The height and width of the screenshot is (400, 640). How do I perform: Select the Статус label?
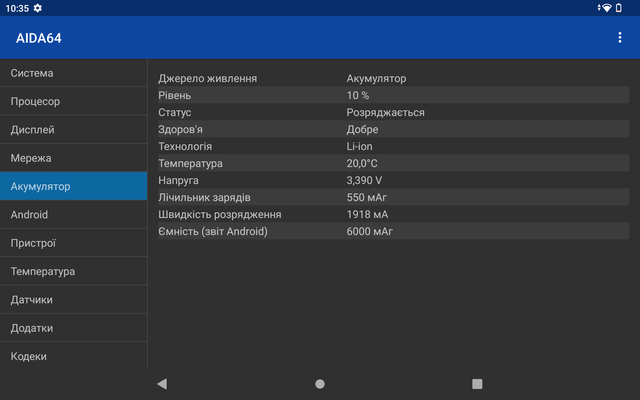click(175, 112)
